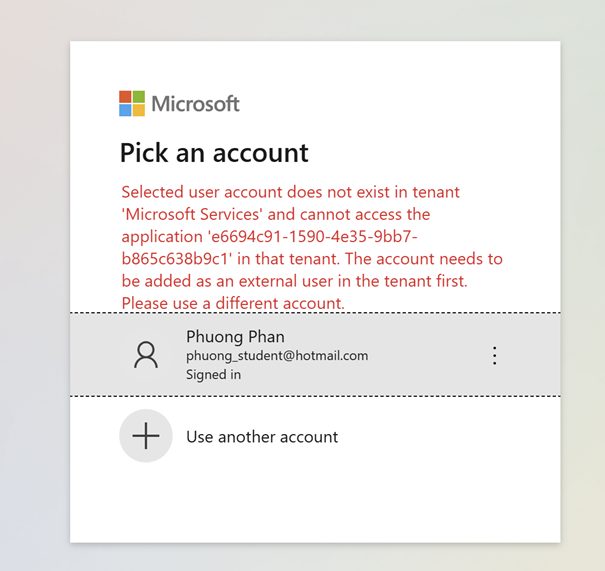Choose Use another account
605x571 pixels.
pyautogui.click(x=262, y=437)
